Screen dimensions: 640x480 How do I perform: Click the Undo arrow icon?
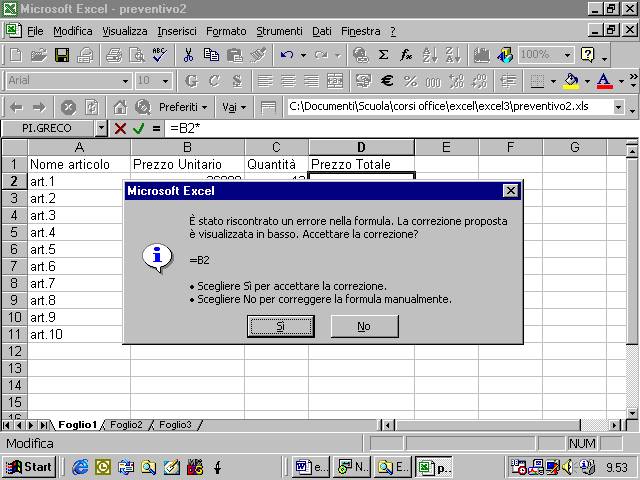[287, 55]
